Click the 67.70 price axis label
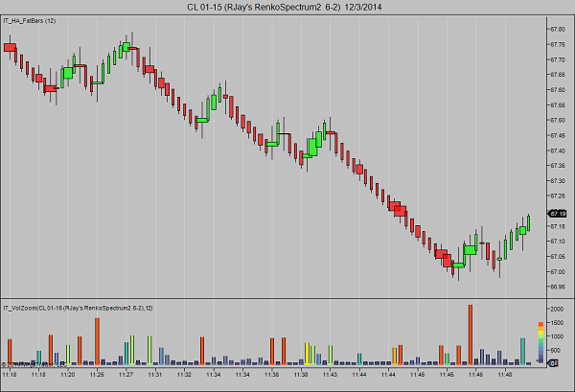Viewport: 575px width, 392px height. click(558, 59)
